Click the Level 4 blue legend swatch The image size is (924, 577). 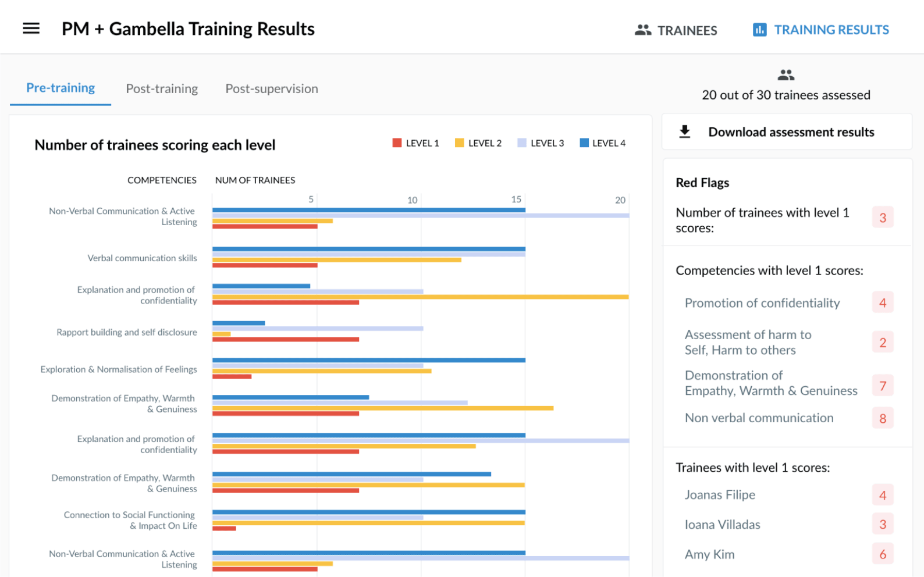584,143
